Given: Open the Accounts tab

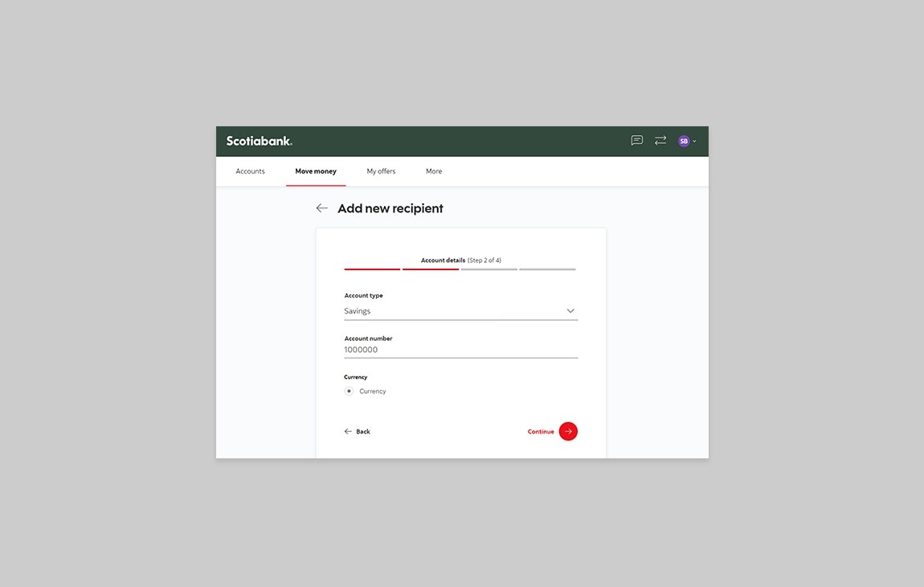Looking at the screenshot, I should 251,171.
